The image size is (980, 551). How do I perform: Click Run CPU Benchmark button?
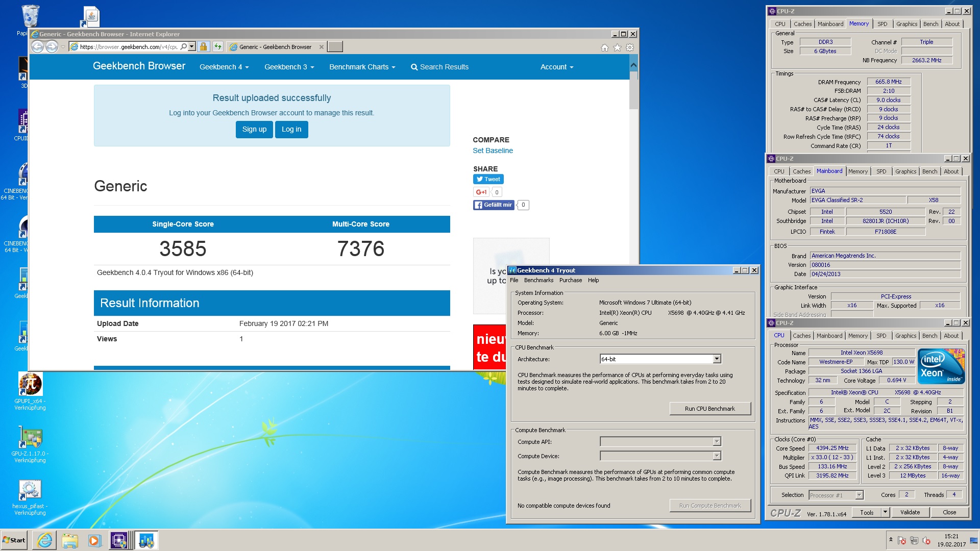click(x=709, y=409)
